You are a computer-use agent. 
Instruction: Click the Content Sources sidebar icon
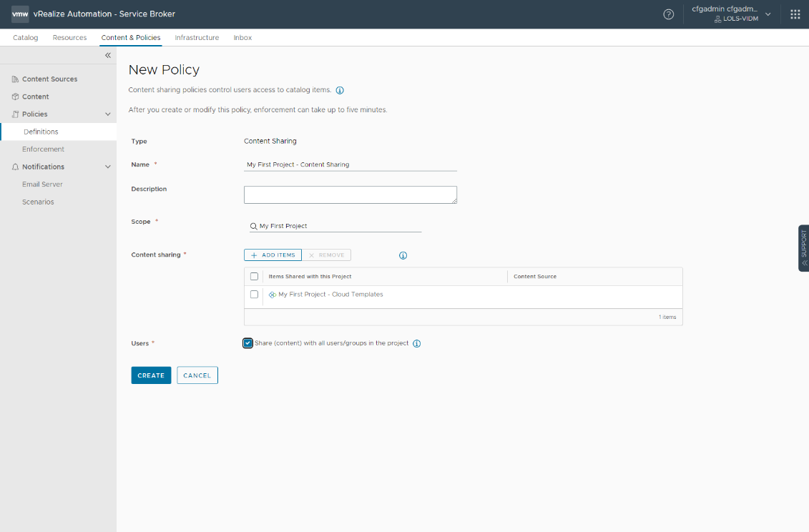coord(15,79)
